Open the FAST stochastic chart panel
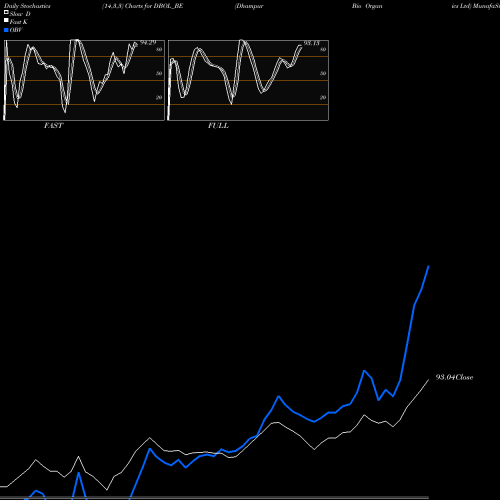This screenshot has height=500, width=500. (84, 80)
